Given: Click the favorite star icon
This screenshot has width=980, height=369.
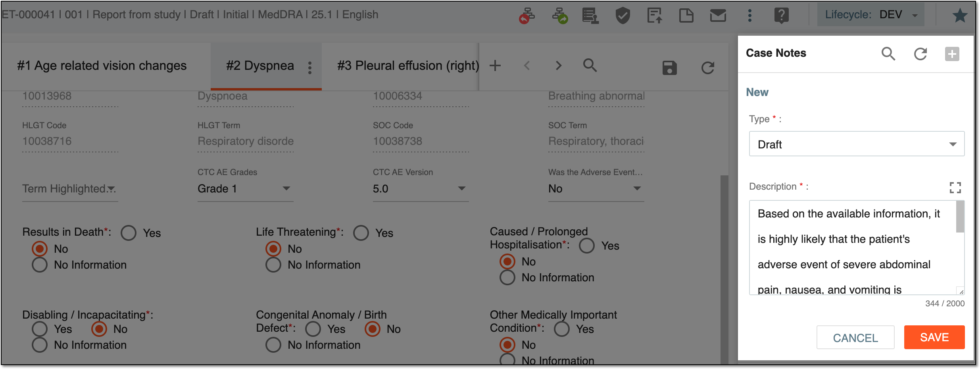Looking at the screenshot, I should click(960, 15).
